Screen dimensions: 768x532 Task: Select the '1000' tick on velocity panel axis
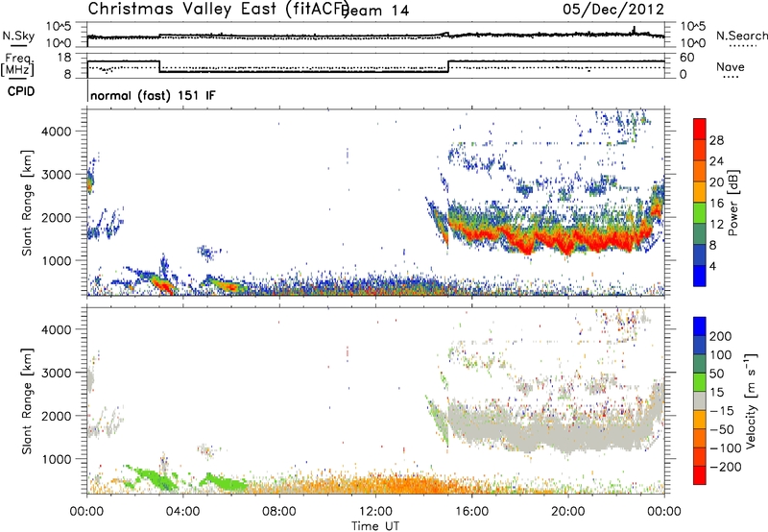[57, 459]
